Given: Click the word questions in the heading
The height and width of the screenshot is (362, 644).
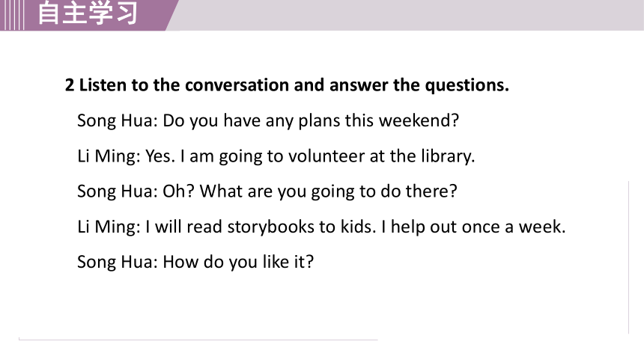Looking at the screenshot, I should click(467, 86).
